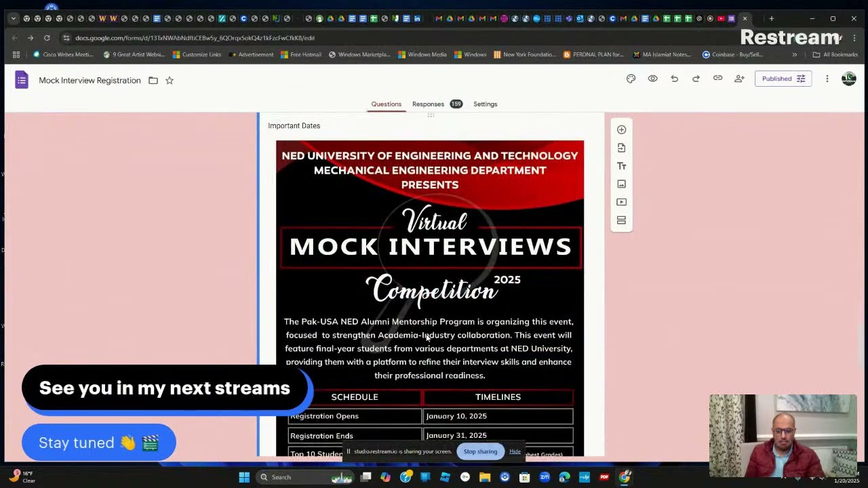Open the Customize theme palette icon
This screenshot has width=868, height=488.
631,79
